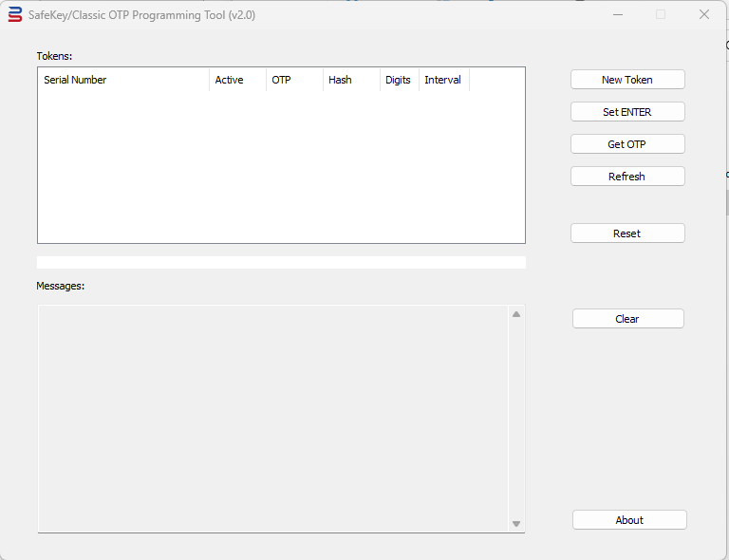Refresh the tokens list
Image resolution: width=729 pixels, height=560 pixels.
[626, 177]
